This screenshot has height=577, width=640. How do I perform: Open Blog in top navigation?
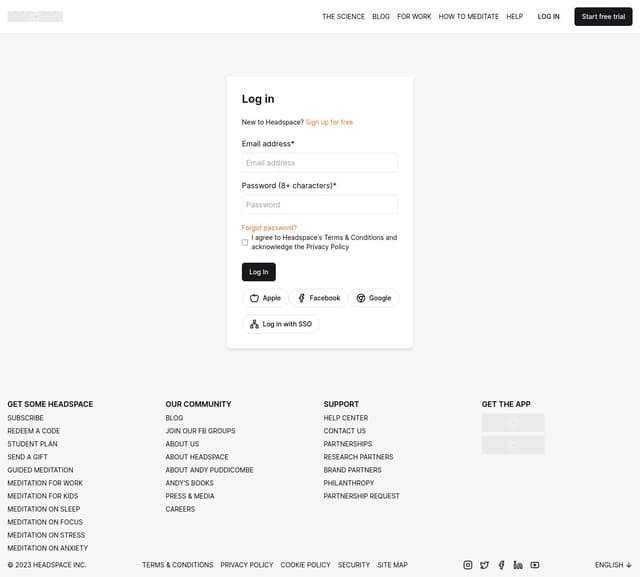[x=381, y=17]
